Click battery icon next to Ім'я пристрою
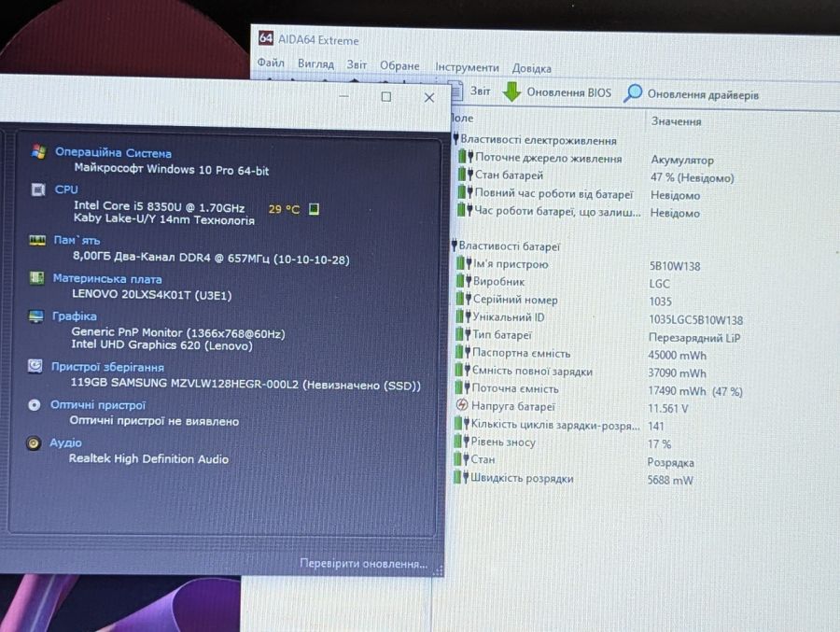 (463, 263)
